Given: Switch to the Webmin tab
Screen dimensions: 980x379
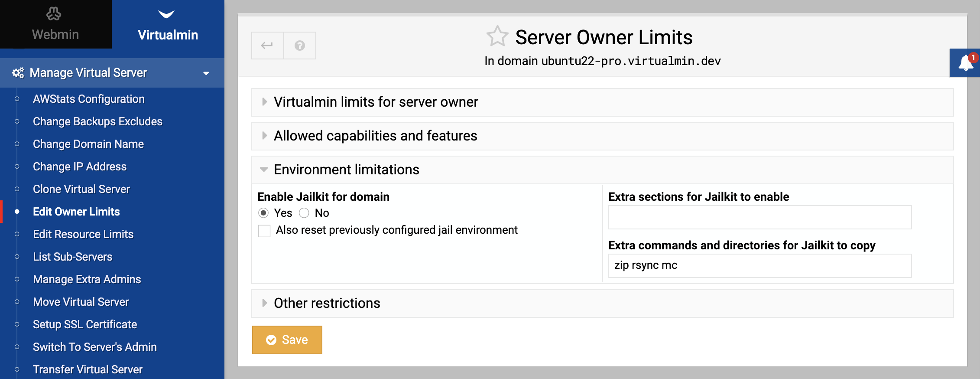Looking at the screenshot, I should [x=56, y=24].
